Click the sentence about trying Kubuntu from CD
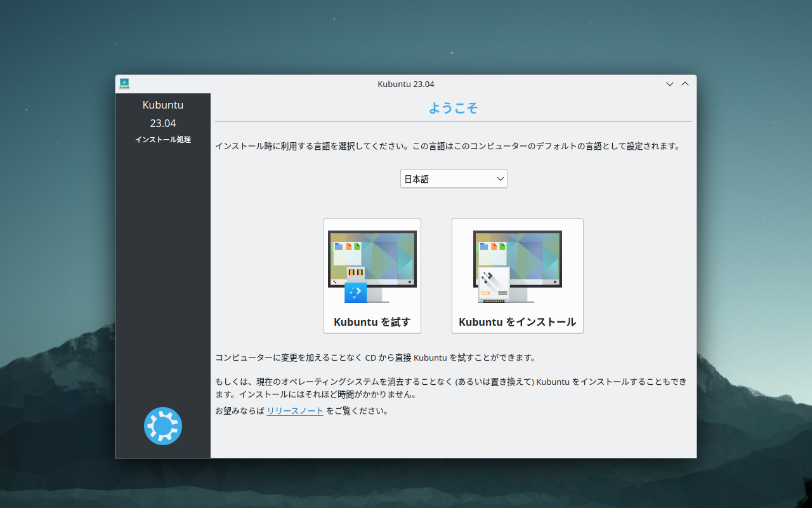Viewport: 812px width, 508px height. [x=376, y=358]
